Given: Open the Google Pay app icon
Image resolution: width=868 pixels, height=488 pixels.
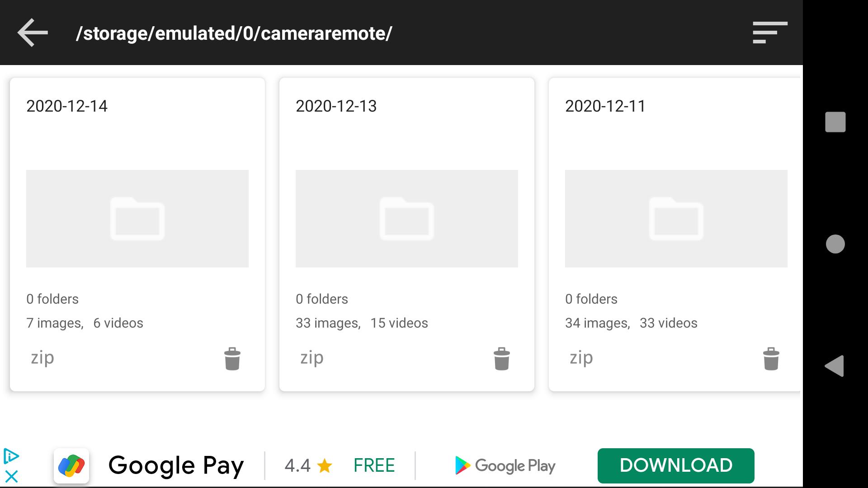Looking at the screenshot, I should point(71,465).
